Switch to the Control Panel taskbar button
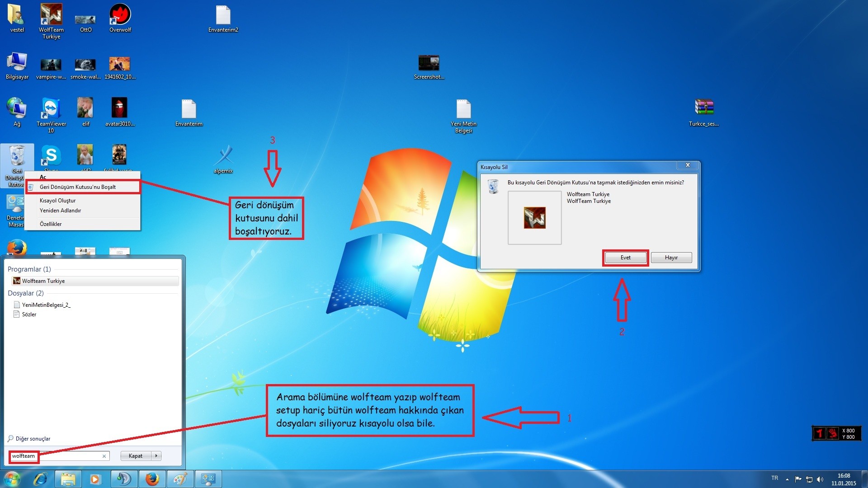The height and width of the screenshot is (488, 868). 208,479
